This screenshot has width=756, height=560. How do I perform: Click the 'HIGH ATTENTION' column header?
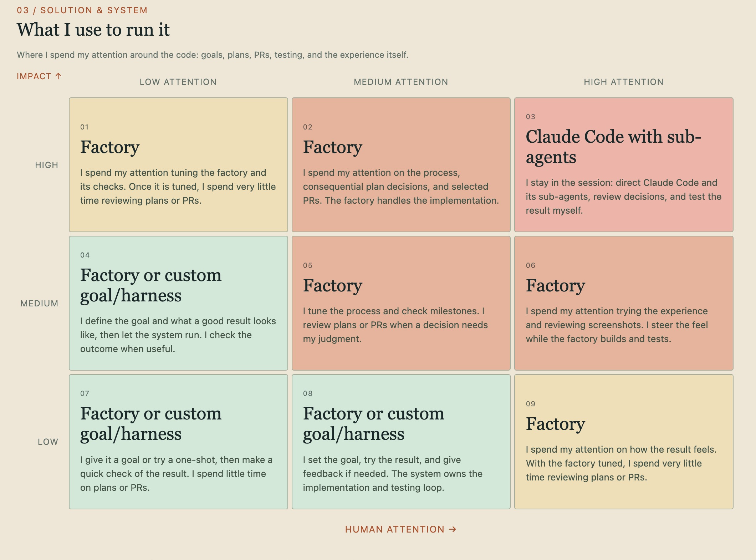[624, 82]
